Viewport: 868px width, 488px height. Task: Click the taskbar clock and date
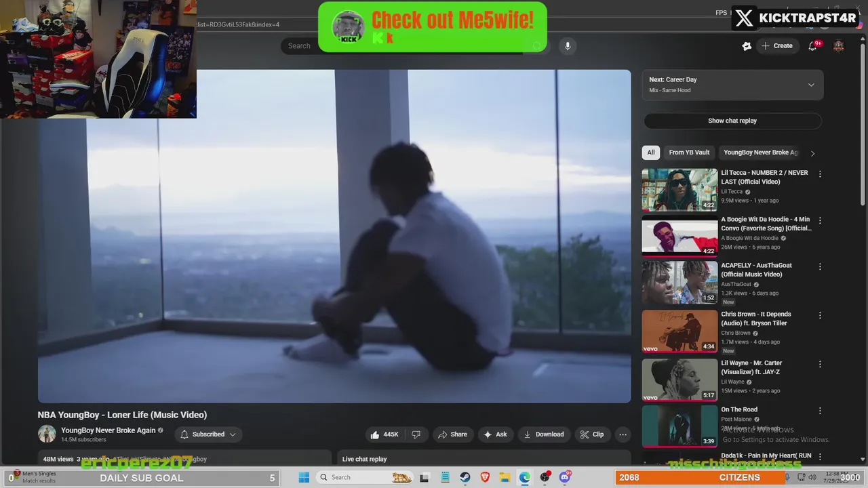click(x=837, y=477)
